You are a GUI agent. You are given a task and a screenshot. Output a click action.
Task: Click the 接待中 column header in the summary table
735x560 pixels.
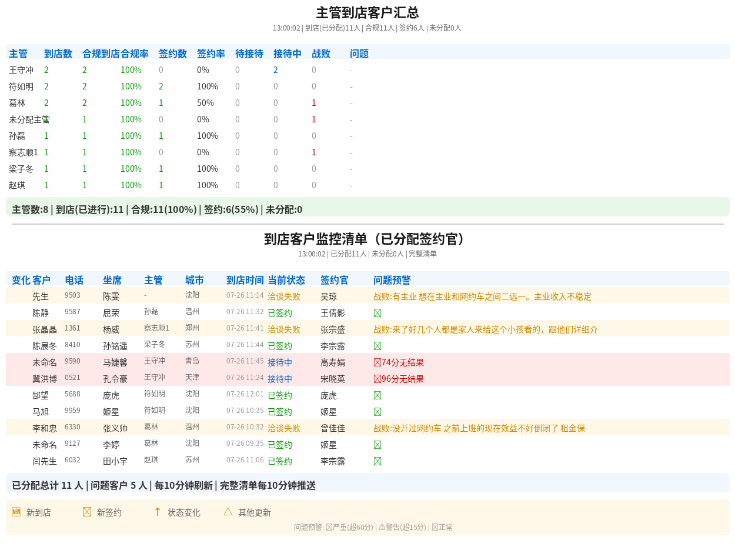(288, 54)
